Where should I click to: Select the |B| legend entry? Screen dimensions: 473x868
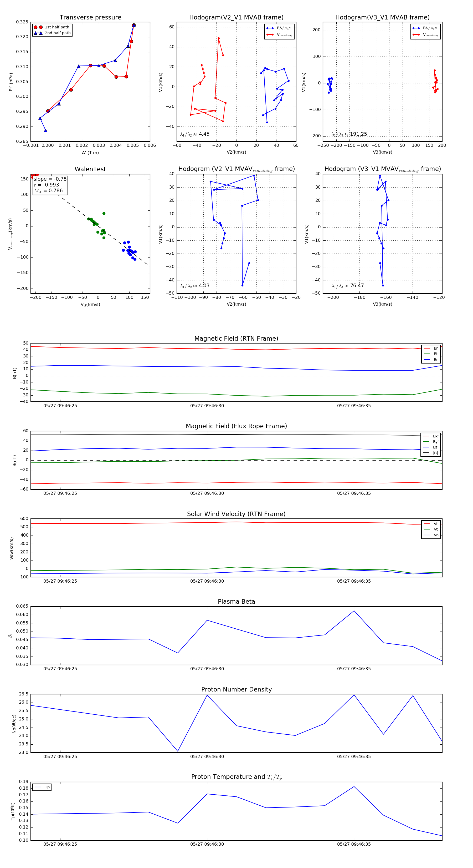click(431, 453)
